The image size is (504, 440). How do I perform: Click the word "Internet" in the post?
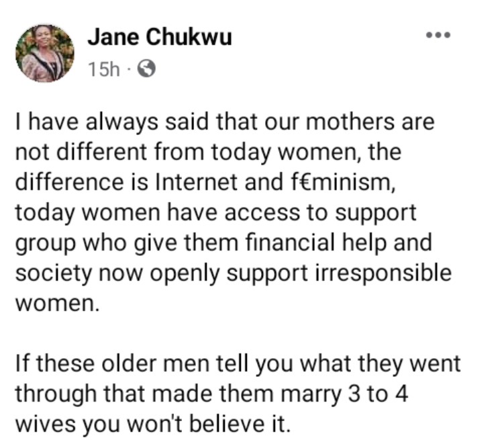(x=198, y=182)
